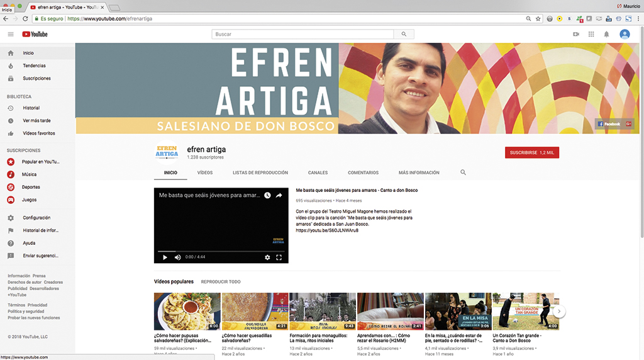The image size is (644, 360).
Task: Select the INICIO channel tab
Action: coord(170,172)
